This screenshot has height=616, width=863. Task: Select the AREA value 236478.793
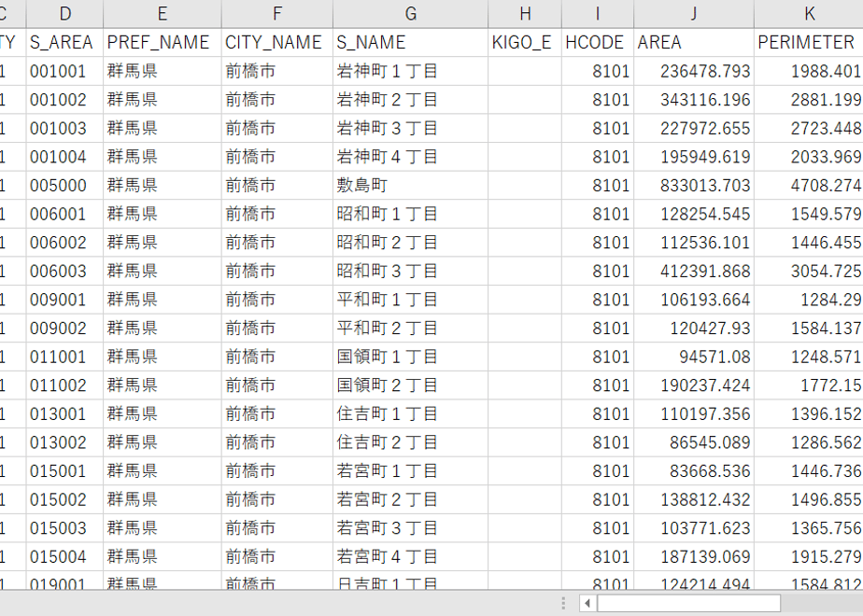point(694,71)
